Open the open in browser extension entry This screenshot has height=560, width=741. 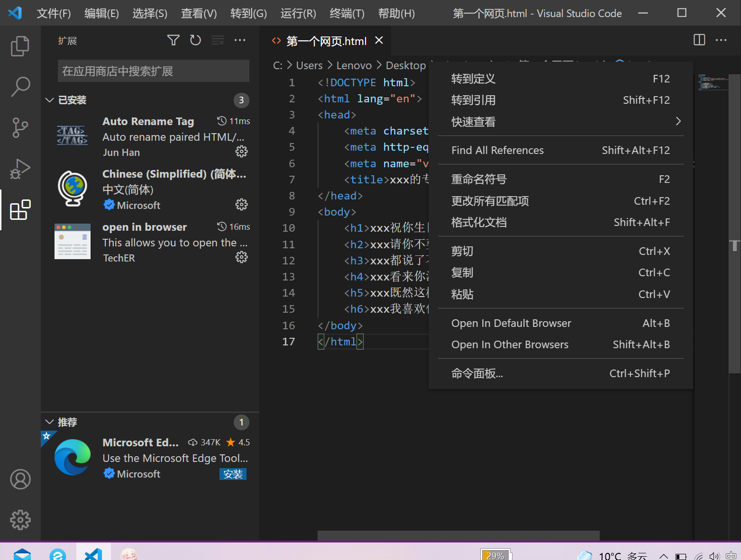(x=150, y=242)
